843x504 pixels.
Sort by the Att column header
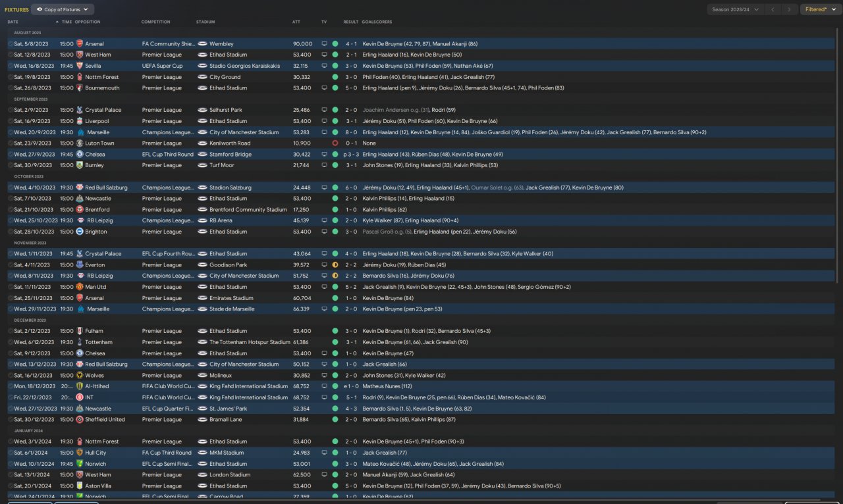296,22
